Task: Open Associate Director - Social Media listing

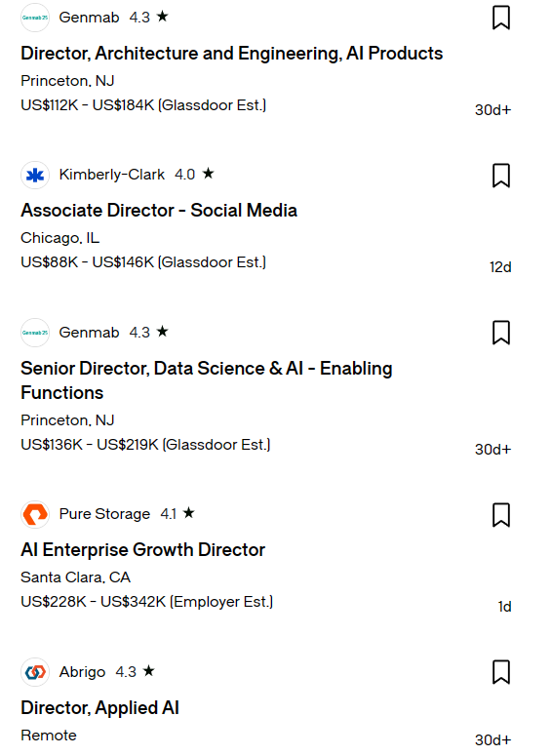Action: pos(159,210)
